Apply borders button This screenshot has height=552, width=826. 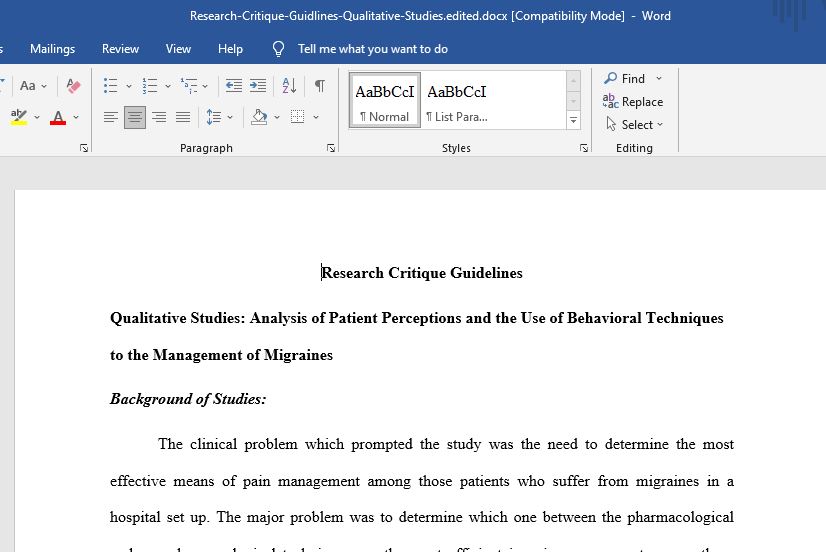[298, 117]
